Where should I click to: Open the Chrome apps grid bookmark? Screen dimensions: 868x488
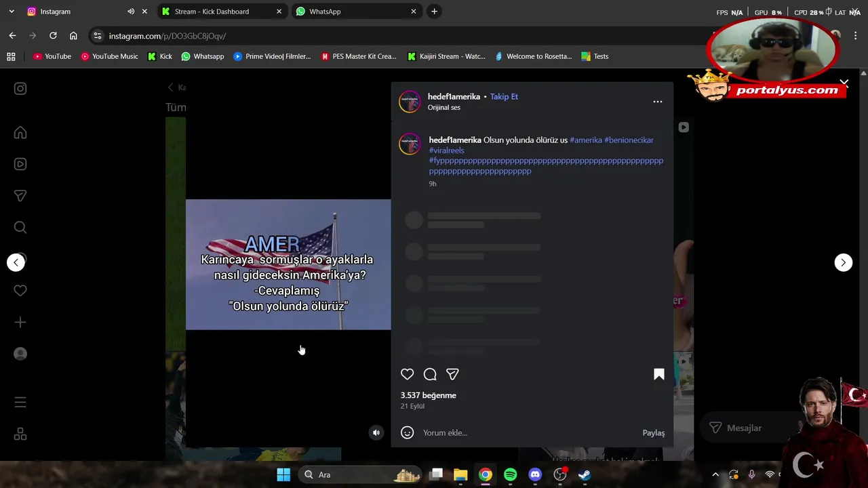pyautogui.click(x=11, y=56)
